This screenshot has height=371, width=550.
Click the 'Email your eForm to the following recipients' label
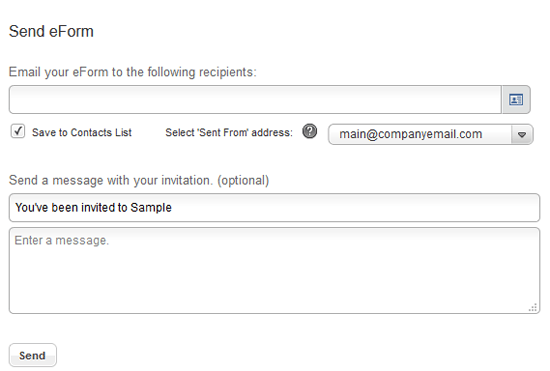point(133,72)
